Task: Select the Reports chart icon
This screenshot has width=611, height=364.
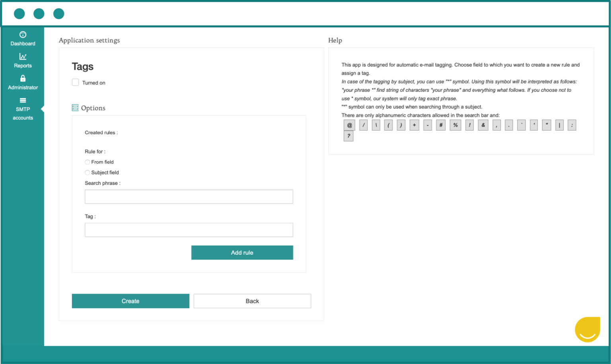Action: (x=23, y=56)
